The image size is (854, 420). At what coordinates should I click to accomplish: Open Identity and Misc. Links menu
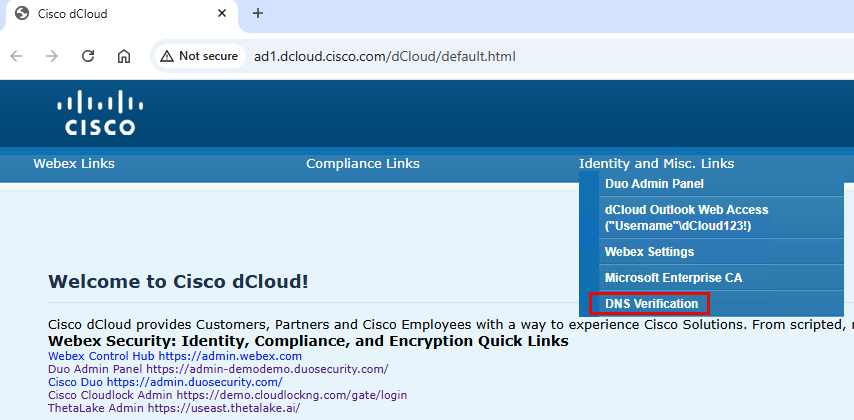656,164
